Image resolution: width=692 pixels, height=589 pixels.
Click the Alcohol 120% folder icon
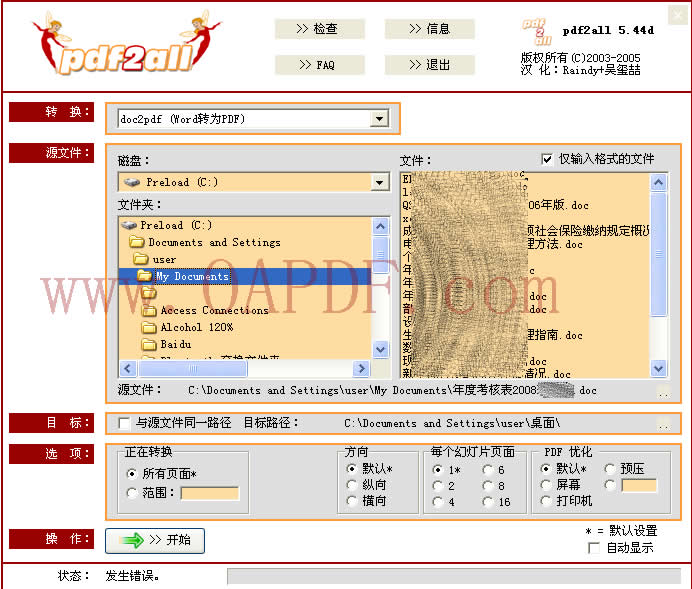coord(149,327)
